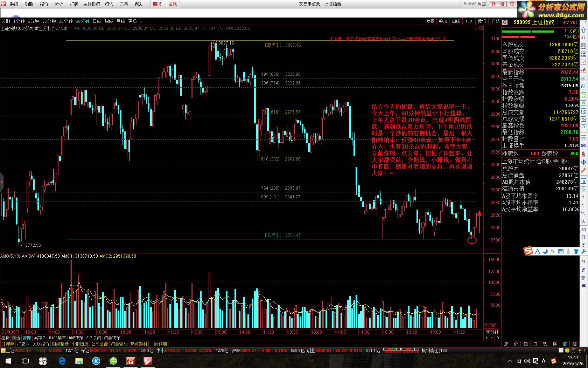Open the 系统 menu
This screenshot has width=588, height=368.
[x=14, y=4]
